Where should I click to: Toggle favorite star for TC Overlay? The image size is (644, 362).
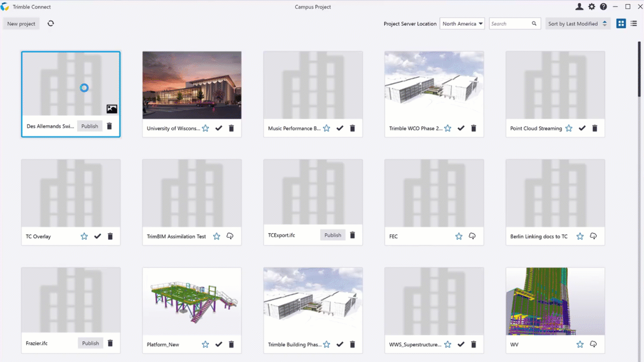84,236
